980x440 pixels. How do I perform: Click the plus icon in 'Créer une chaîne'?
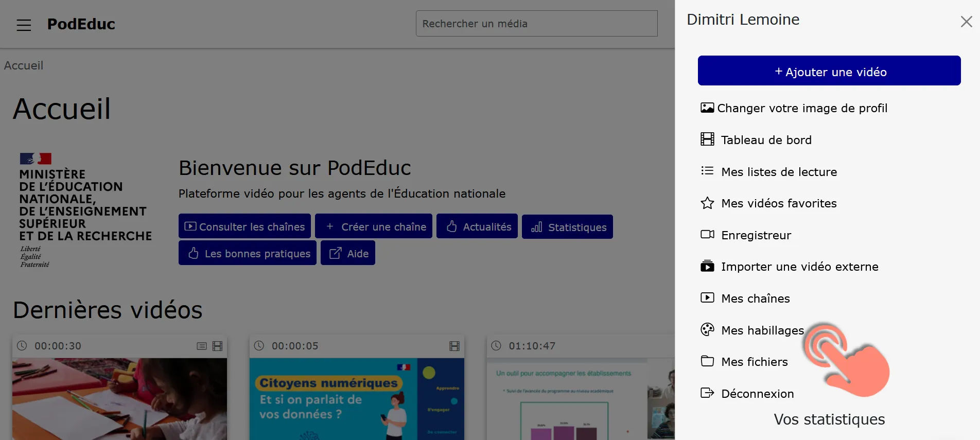[330, 226]
